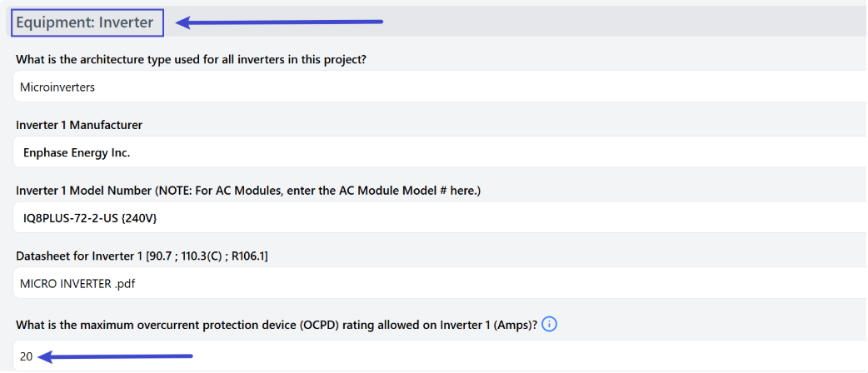Click the arrow pointing to Equipment: Inverter
The height and width of the screenshot is (373, 868).
(280, 22)
